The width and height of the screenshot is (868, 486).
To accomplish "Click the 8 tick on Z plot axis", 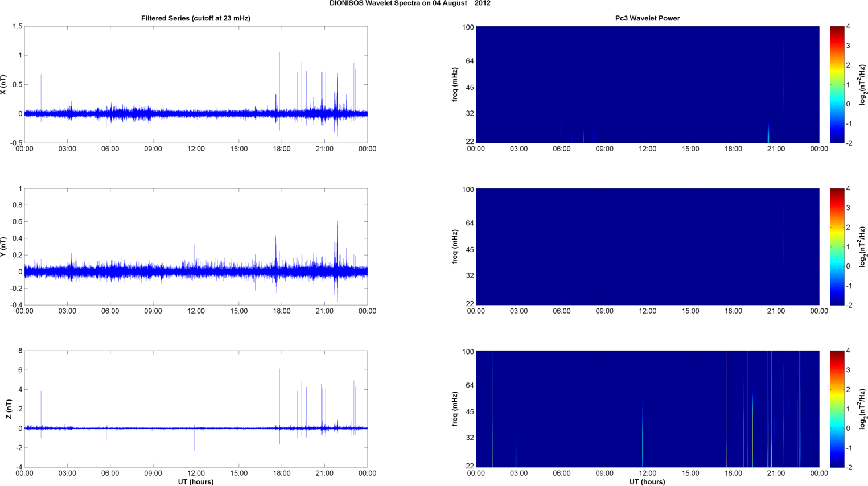I will (20, 351).
